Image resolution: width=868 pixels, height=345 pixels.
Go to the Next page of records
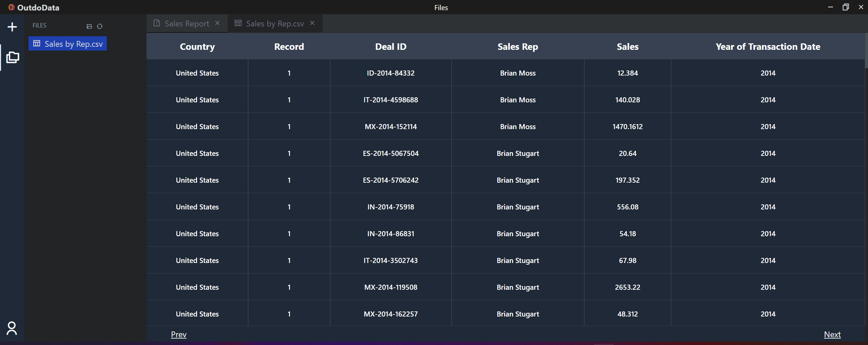[x=832, y=334]
